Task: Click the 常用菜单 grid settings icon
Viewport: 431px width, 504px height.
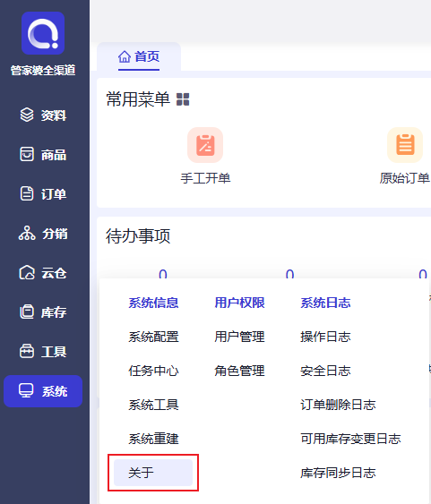Action: coord(183,99)
